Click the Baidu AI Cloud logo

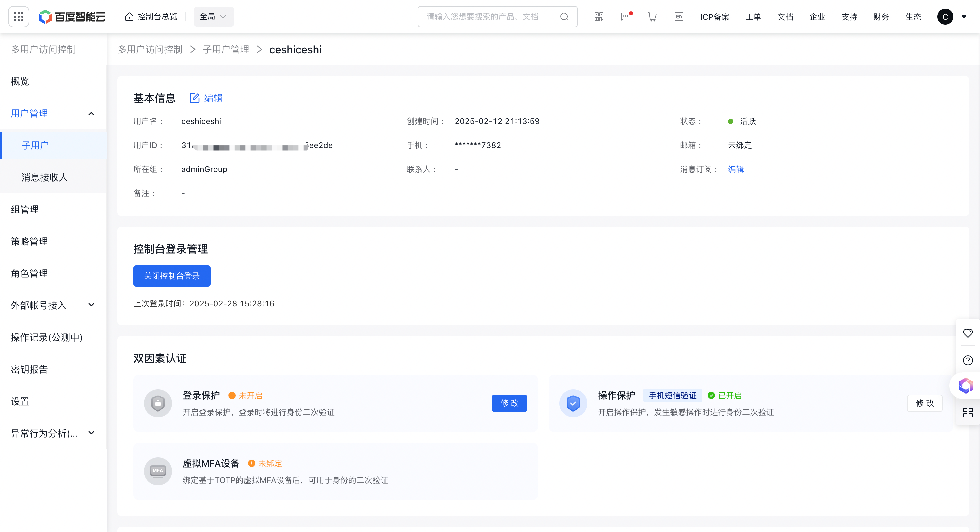click(x=72, y=17)
